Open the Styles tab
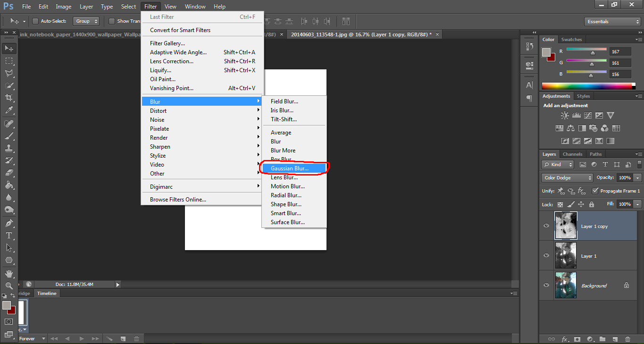644x344 pixels. (584, 96)
